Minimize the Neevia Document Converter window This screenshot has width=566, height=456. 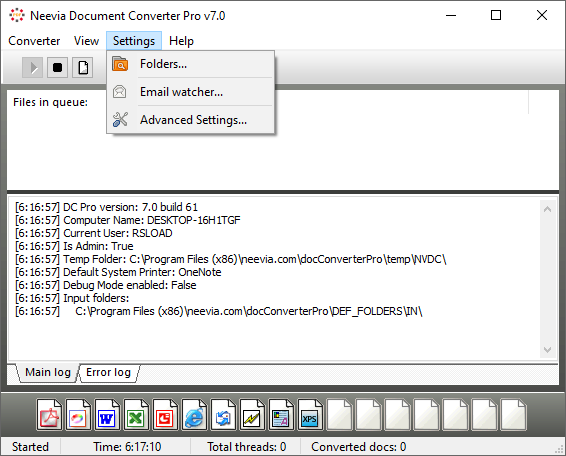coord(451,15)
